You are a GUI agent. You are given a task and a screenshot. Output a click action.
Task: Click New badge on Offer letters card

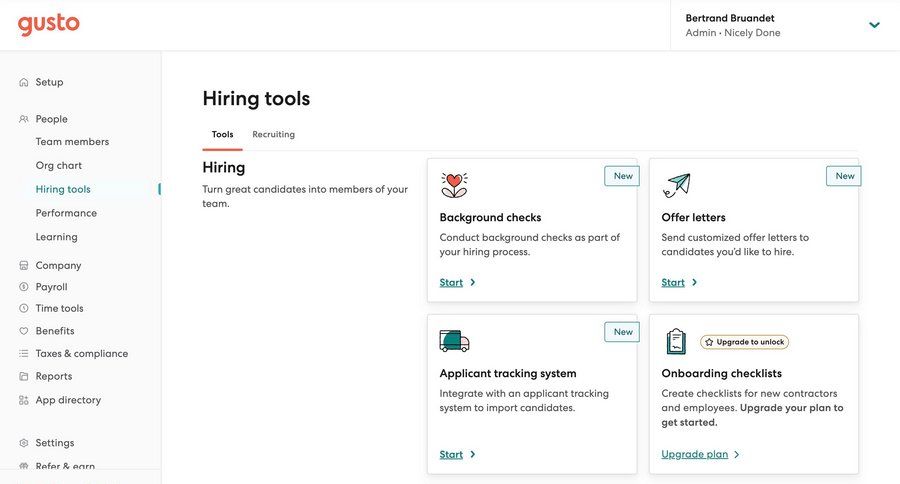(x=844, y=176)
